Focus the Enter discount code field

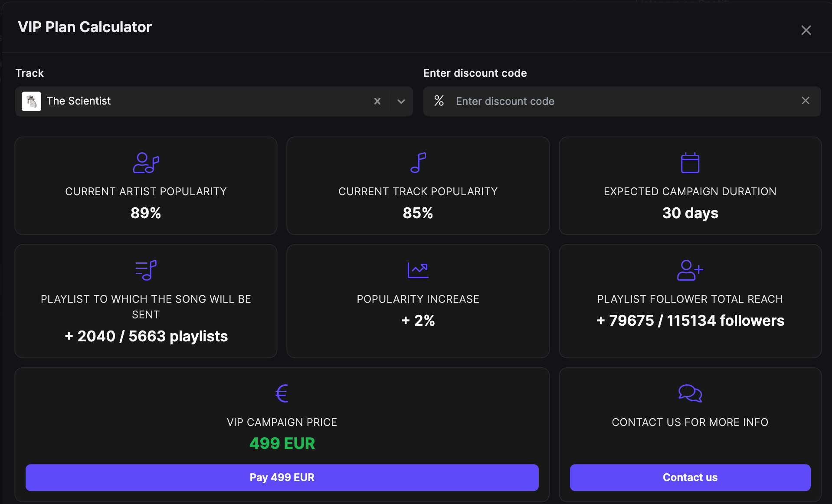coord(622,101)
